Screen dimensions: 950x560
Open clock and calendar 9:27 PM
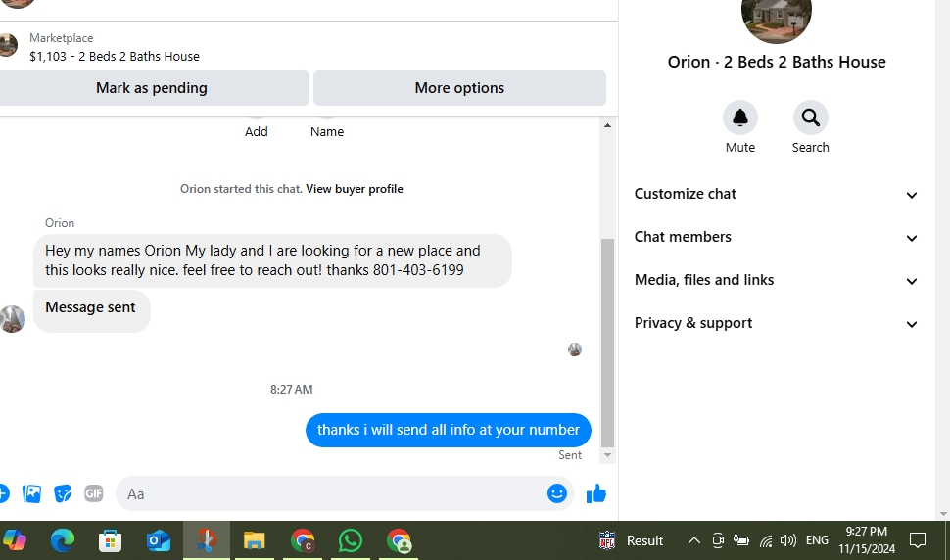coord(867,540)
